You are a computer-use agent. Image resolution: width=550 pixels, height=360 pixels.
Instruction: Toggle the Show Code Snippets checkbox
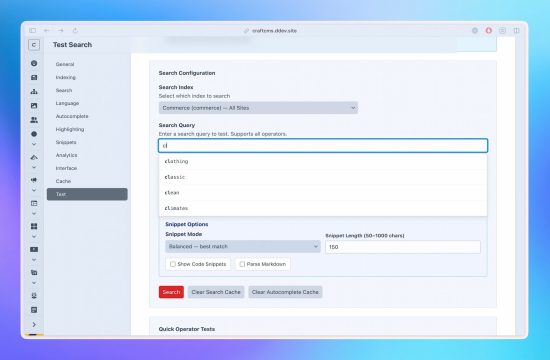[173, 264]
